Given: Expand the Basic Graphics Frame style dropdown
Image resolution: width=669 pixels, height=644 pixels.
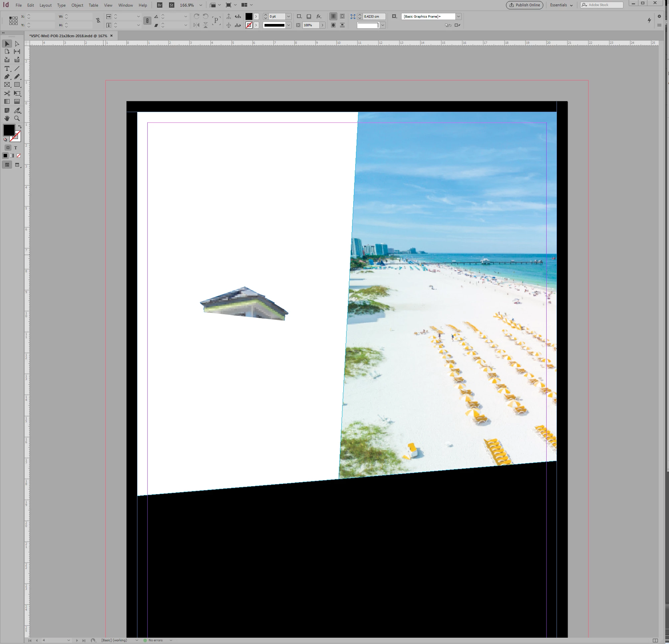Looking at the screenshot, I should [458, 16].
